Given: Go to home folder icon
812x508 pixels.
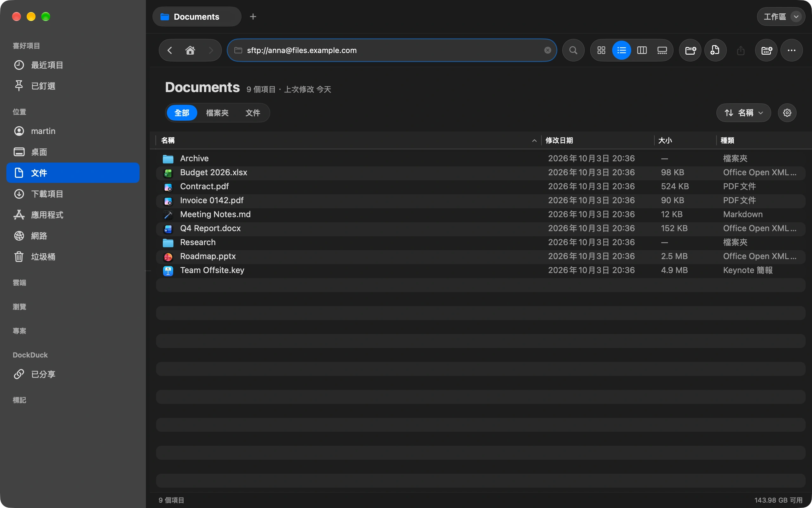Looking at the screenshot, I should tap(190, 50).
